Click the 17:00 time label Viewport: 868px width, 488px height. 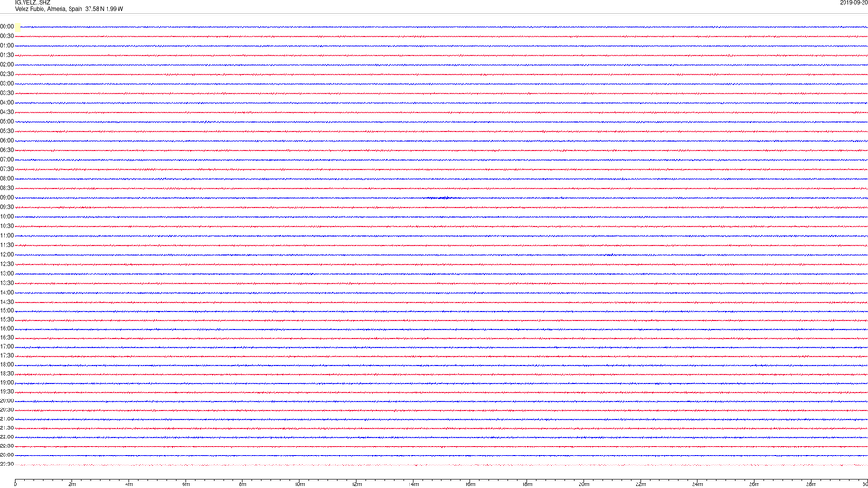pyautogui.click(x=6, y=347)
